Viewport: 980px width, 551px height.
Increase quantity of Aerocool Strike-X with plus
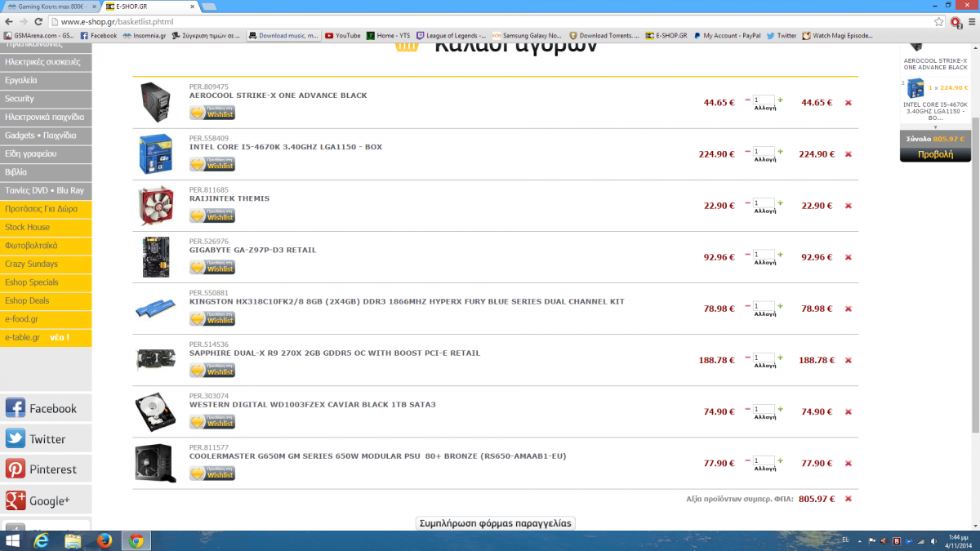[x=781, y=100]
